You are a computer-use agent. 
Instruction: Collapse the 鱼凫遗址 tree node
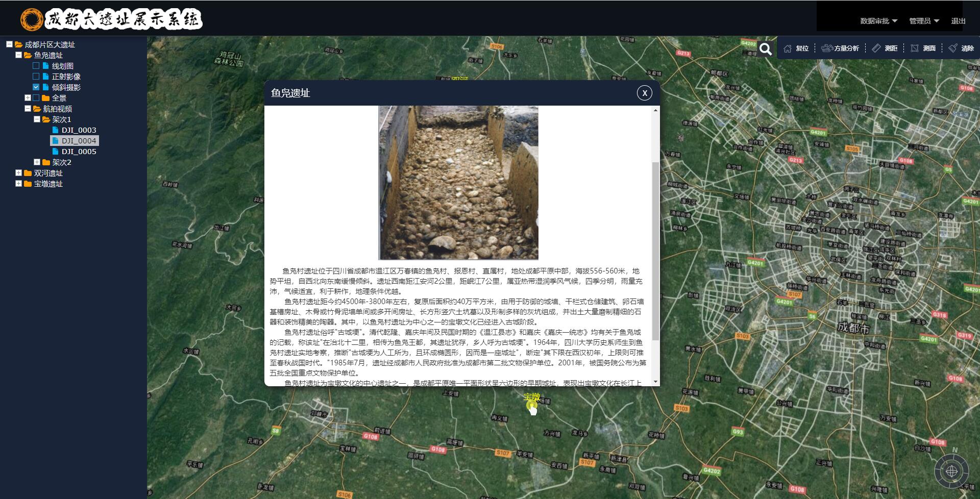[18, 55]
